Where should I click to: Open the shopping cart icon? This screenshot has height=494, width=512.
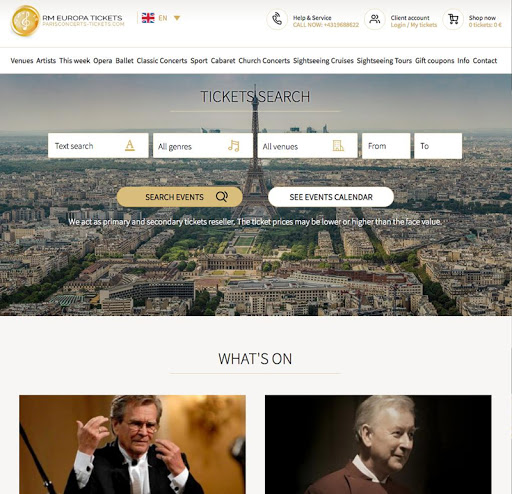pos(453,19)
